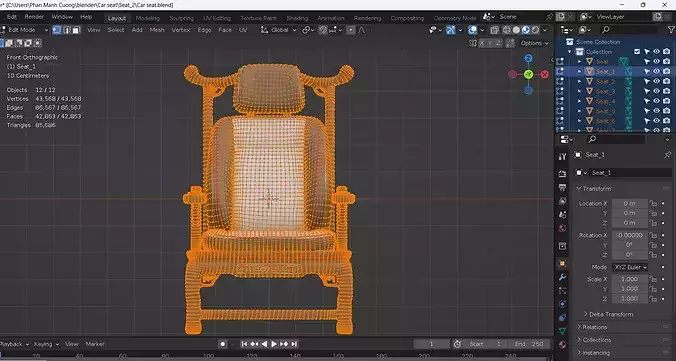The width and height of the screenshot is (676, 361).
Task: Open the View Layer properties tab
Action: [x=562, y=201]
